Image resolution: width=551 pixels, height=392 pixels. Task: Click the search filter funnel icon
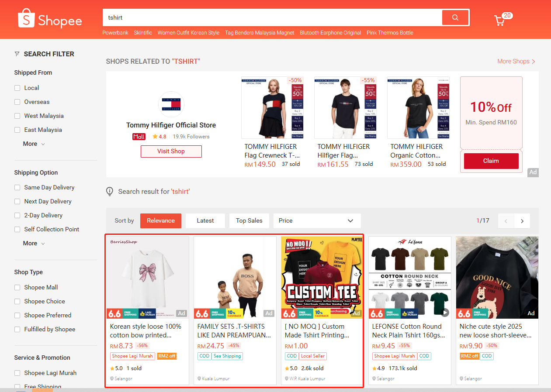coord(17,54)
